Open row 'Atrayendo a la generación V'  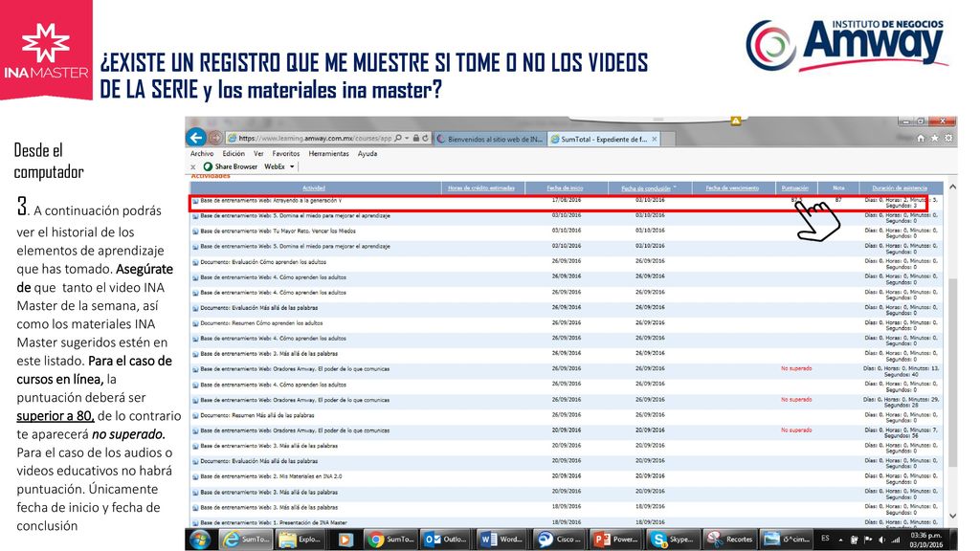(x=271, y=201)
